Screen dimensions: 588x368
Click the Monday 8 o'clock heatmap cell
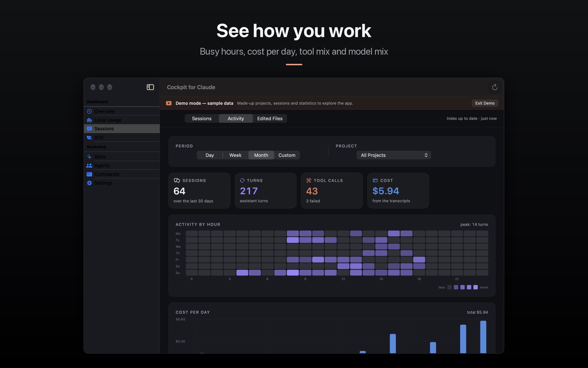pos(293,233)
